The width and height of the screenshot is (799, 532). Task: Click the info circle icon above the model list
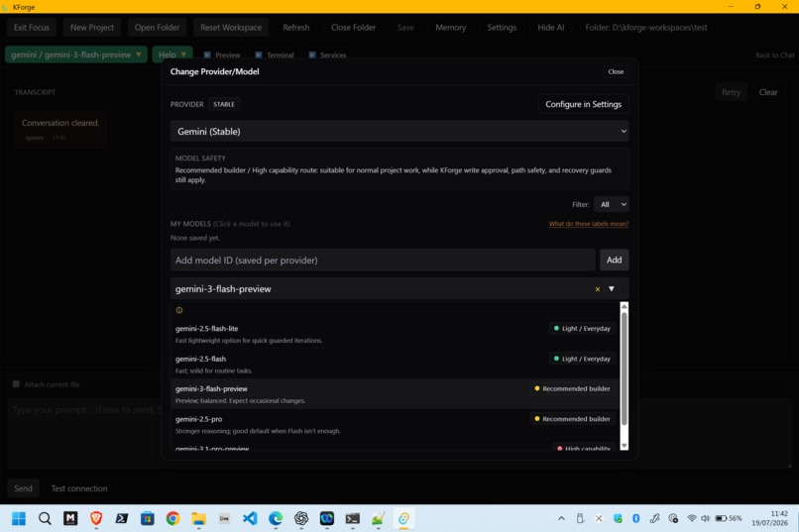click(x=178, y=310)
